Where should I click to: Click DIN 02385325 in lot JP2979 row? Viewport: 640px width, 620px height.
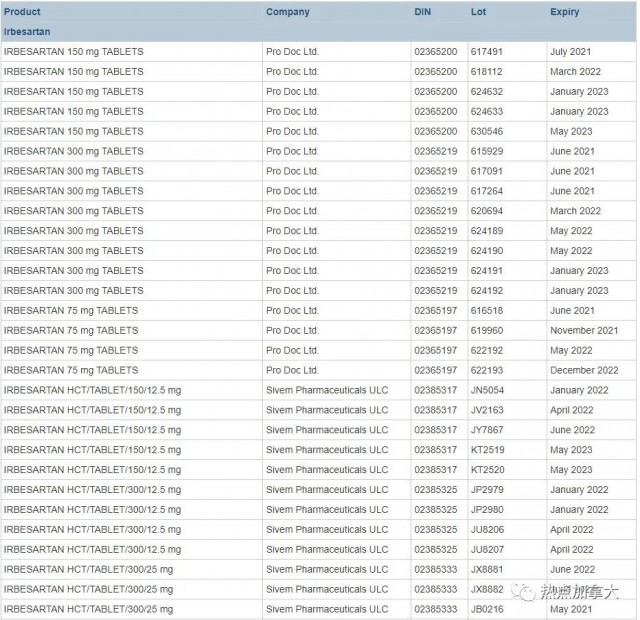[x=436, y=490]
